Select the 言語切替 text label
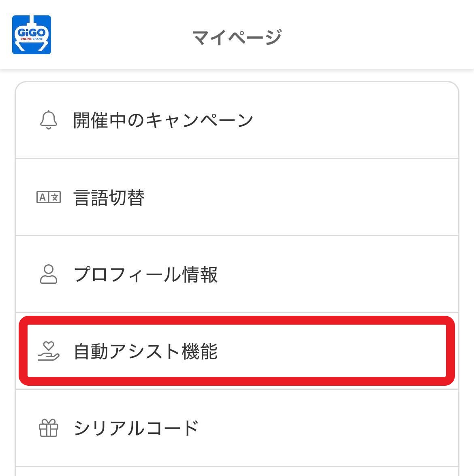 pos(109,198)
